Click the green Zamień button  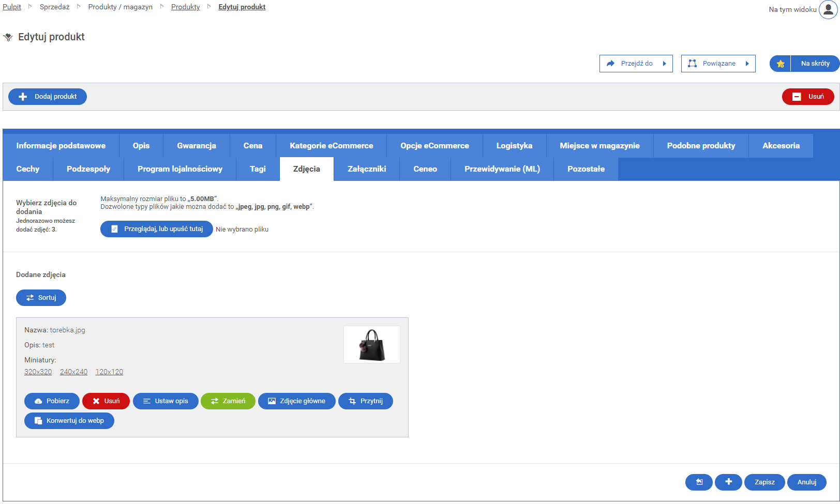[x=228, y=401]
